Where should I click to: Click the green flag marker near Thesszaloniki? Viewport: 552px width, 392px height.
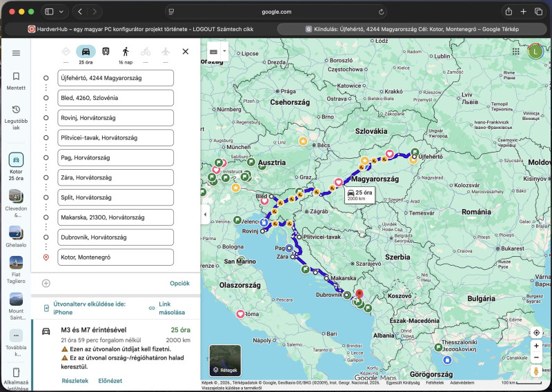tap(438, 348)
